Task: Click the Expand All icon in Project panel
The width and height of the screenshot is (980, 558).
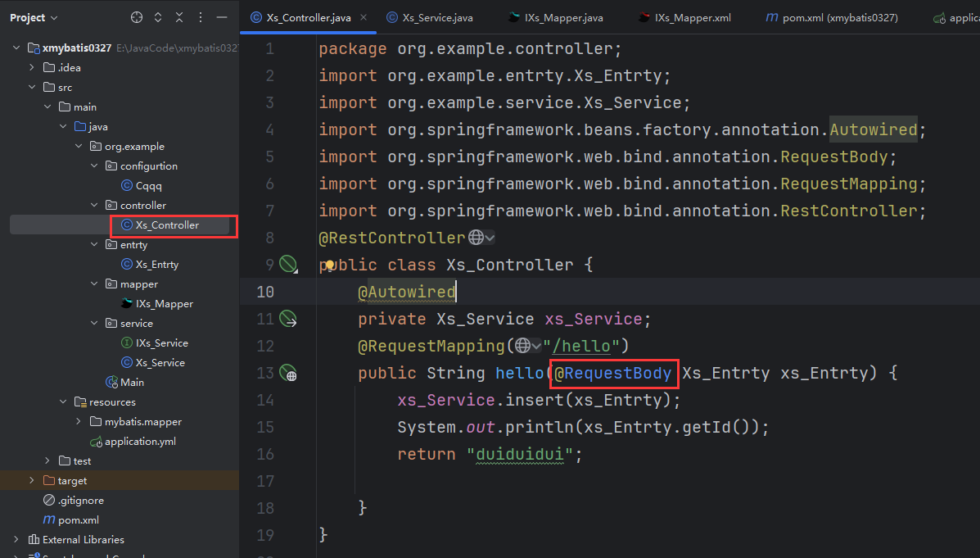Action: [x=157, y=16]
